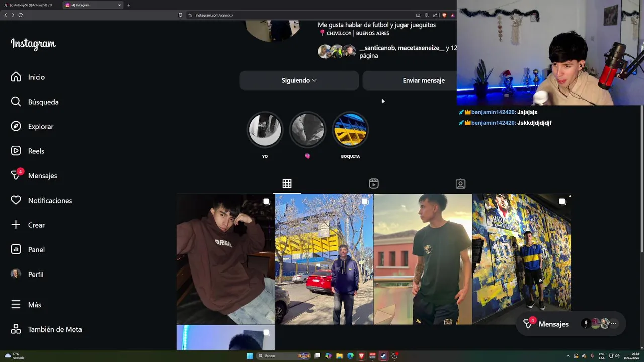Open weather widget showing 17°C

[14, 356]
